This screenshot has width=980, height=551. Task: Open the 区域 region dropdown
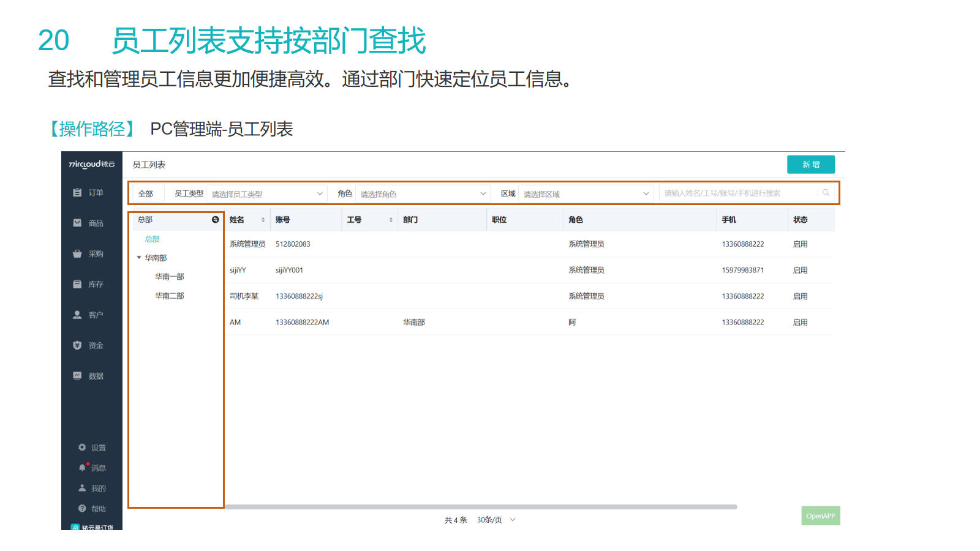[586, 193]
